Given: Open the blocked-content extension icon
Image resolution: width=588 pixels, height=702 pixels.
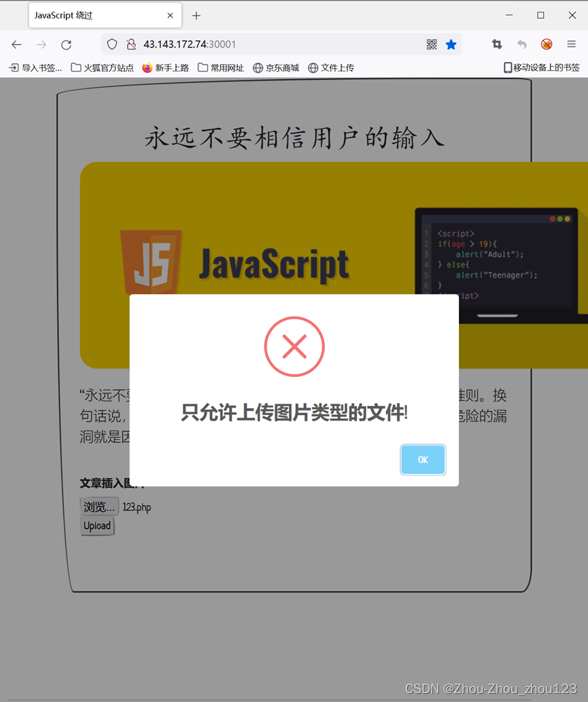Looking at the screenshot, I should pyautogui.click(x=547, y=44).
